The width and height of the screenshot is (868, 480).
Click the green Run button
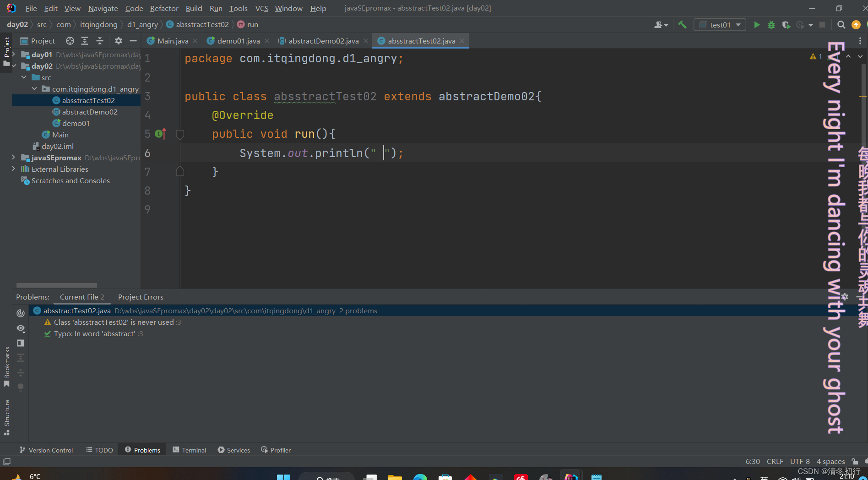pyautogui.click(x=757, y=25)
